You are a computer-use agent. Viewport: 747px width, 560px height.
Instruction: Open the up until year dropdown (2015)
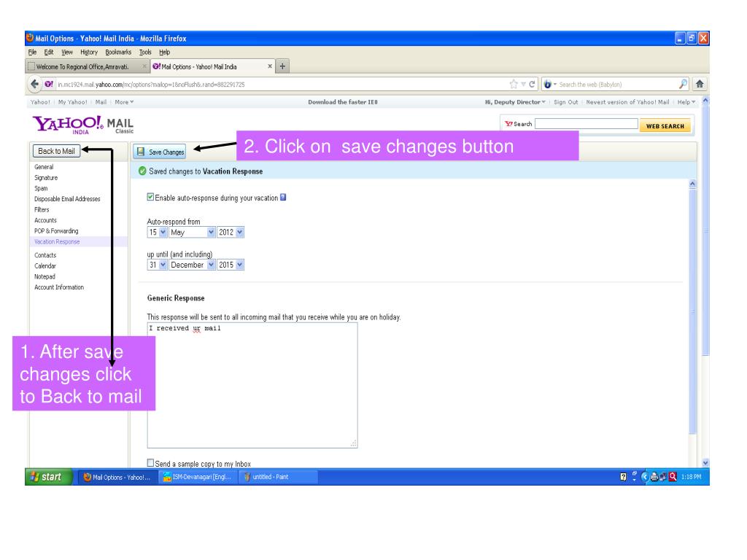[231, 264]
